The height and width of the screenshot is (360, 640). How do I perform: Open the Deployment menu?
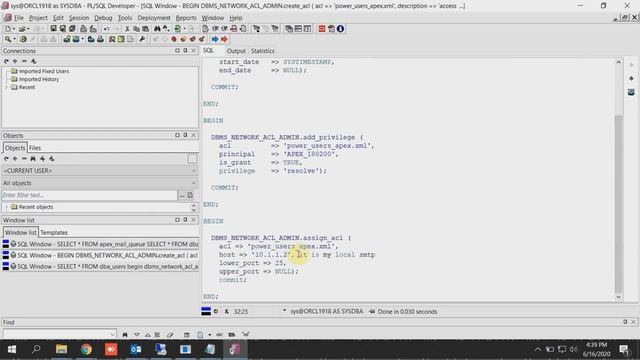(153, 18)
